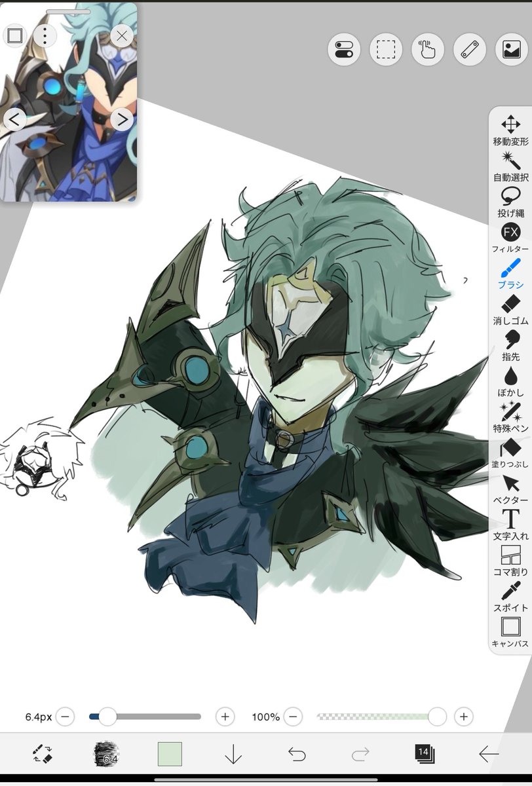Viewport: 532px width, 786px height.
Task: Undo the last stroke
Action: click(x=297, y=755)
